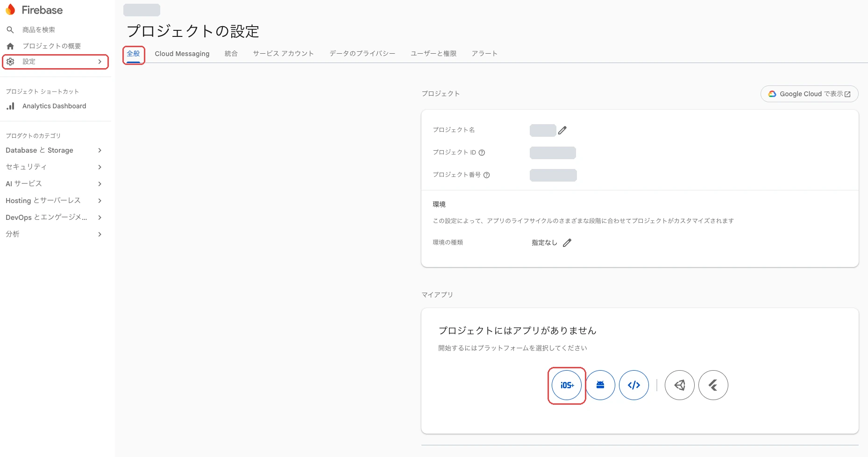Click the 指定なし environment value
The height and width of the screenshot is (457, 868).
click(544, 243)
